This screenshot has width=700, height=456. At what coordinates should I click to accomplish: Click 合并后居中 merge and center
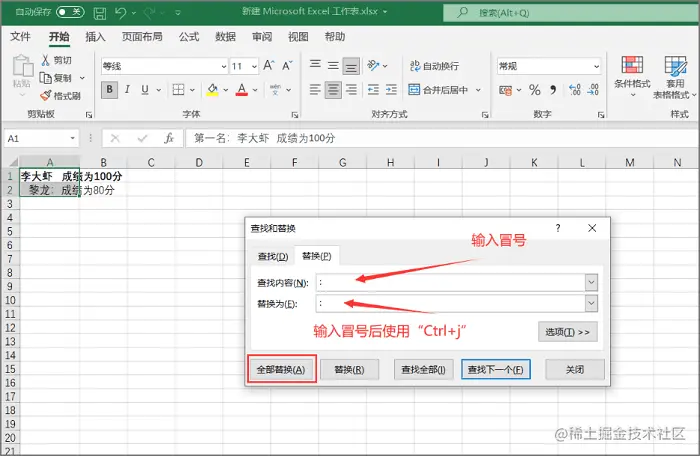438,90
